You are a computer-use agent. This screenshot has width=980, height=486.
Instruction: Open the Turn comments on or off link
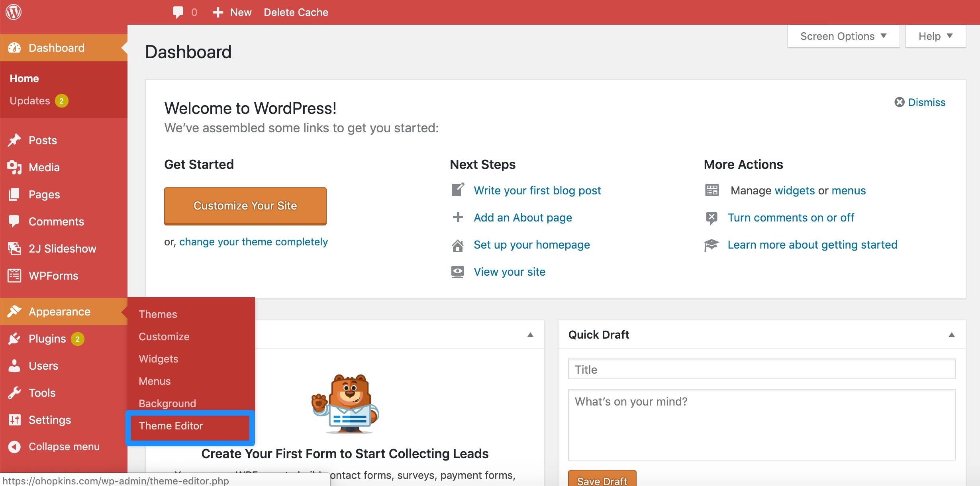tap(791, 218)
